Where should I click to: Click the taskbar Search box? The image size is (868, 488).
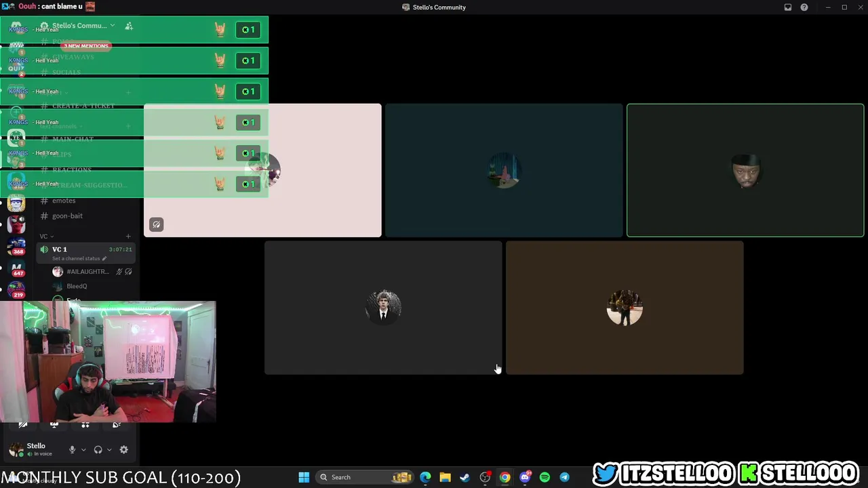click(x=365, y=477)
